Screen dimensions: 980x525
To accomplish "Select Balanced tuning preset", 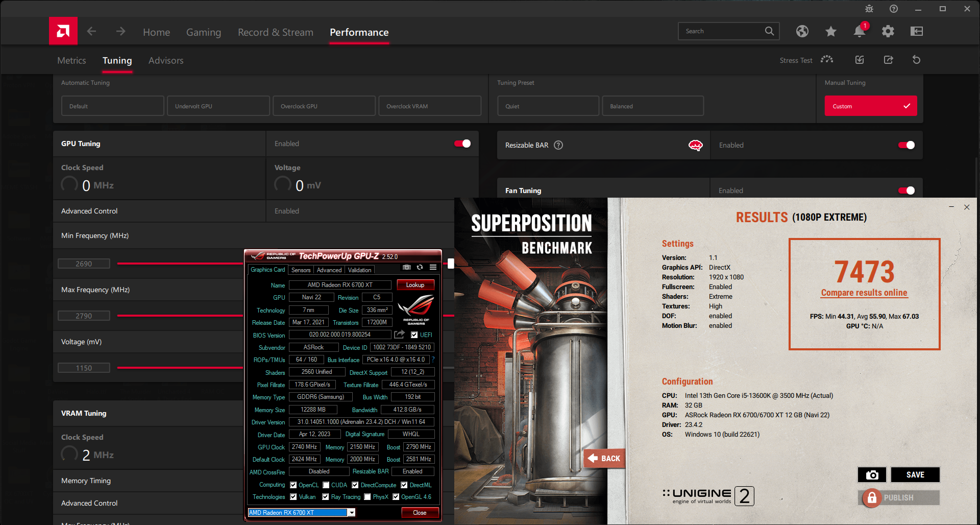I will pyautogui.click(x=653, y=106).
